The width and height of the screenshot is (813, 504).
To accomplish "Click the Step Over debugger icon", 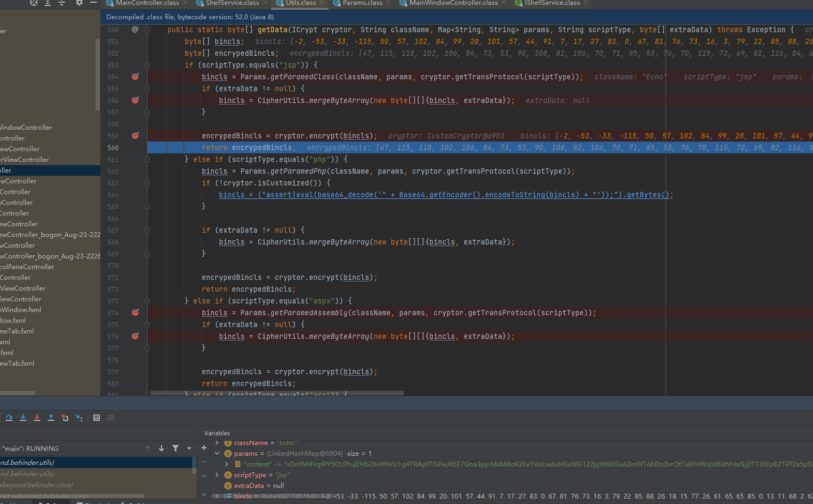I will (x=9, y=418).
